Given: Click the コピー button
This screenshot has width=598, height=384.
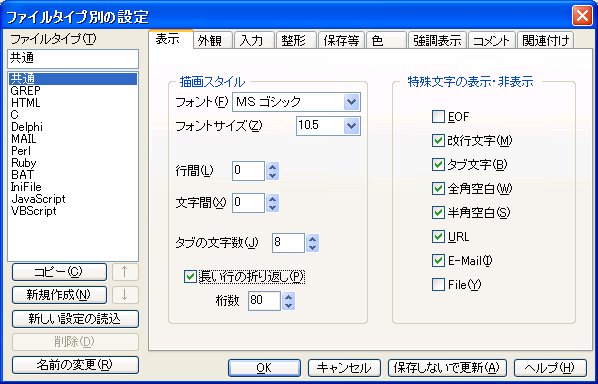Looking at the screenshot, I should [59, 272].
